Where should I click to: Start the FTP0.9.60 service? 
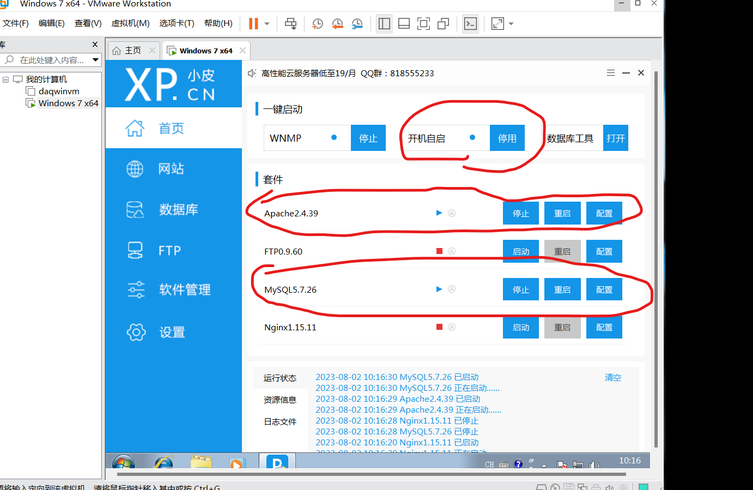[521, 251]
